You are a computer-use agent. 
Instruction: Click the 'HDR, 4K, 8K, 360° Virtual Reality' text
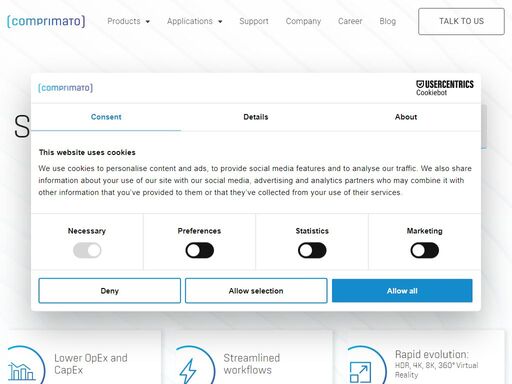436,370
